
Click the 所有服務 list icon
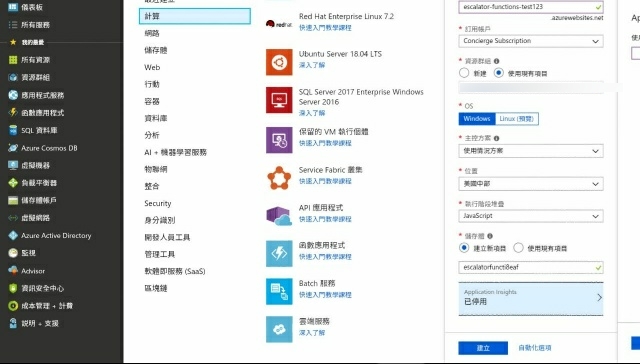coord(13,25)
